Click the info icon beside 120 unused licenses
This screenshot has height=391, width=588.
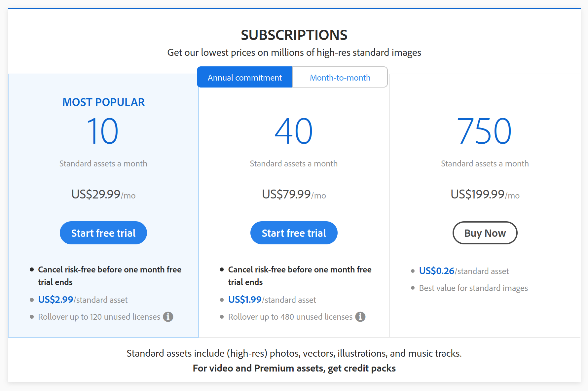(168, 317)
